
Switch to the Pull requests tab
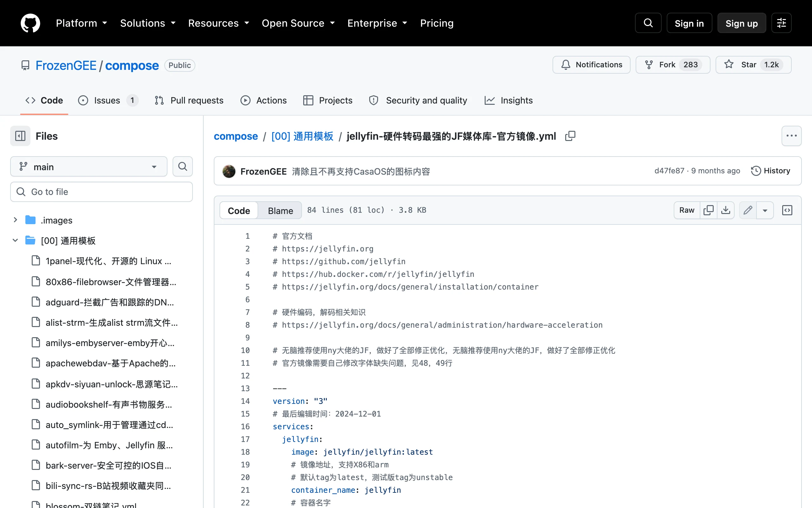(189, 100)
